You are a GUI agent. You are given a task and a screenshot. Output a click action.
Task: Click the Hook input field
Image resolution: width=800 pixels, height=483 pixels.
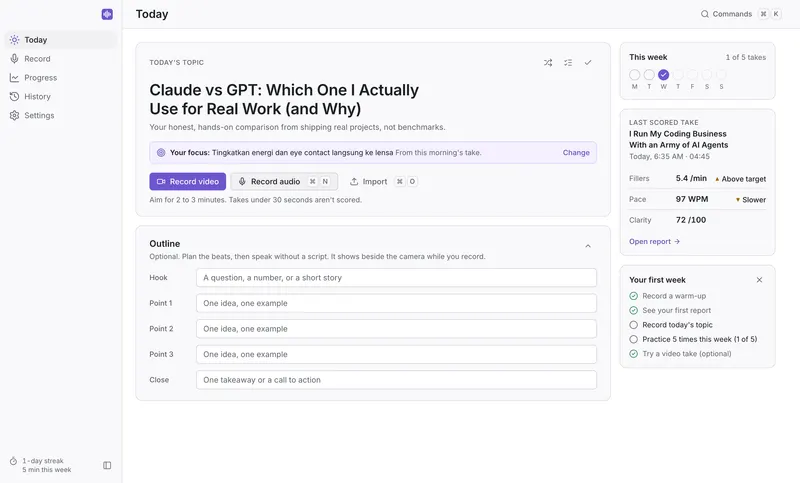396,278
